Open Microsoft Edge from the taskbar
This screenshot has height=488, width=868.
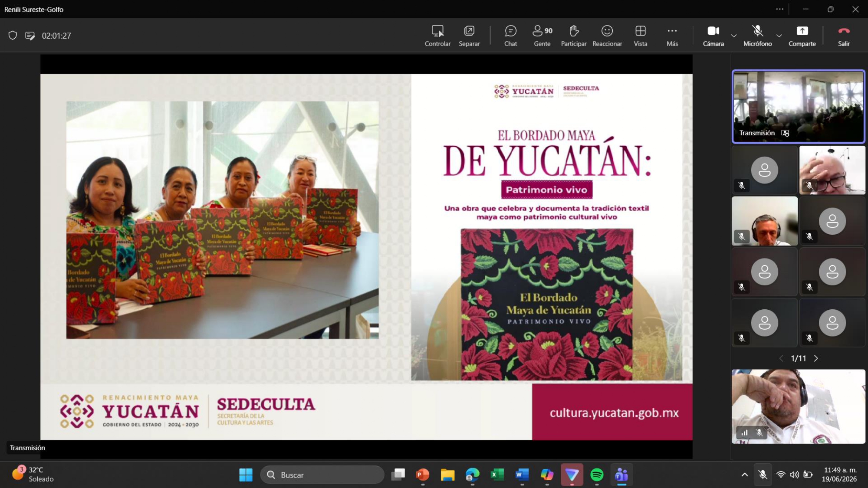[x=472, y=475]
